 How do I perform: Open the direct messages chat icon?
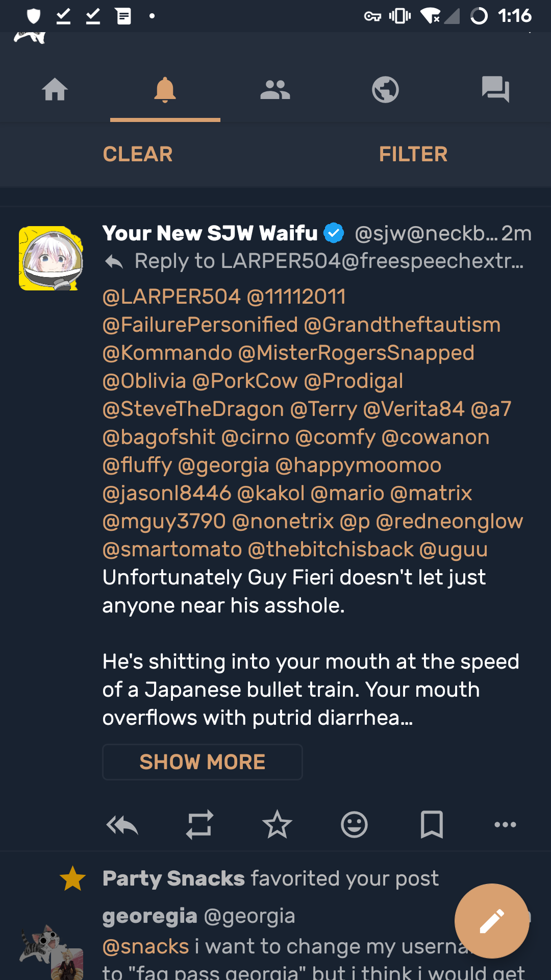[x=495, y=90]
